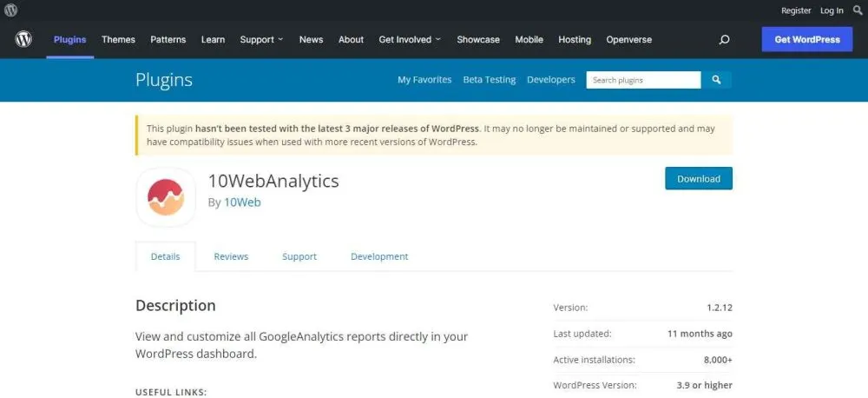
Task: Go to Beta Testing plugins
Action: tap(490, 80)
